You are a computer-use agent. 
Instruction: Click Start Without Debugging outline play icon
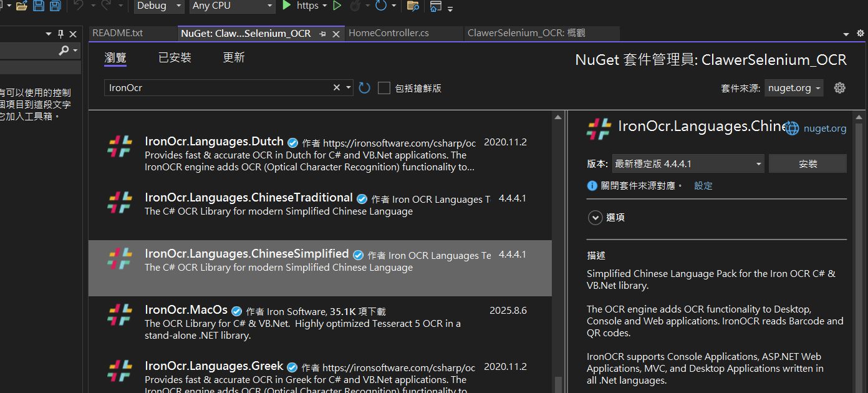[337, 6]
